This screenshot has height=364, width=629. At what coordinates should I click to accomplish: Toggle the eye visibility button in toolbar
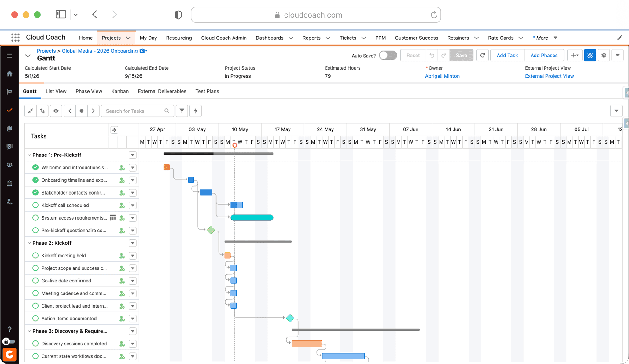pyautogui.click(x=56, y=111)
